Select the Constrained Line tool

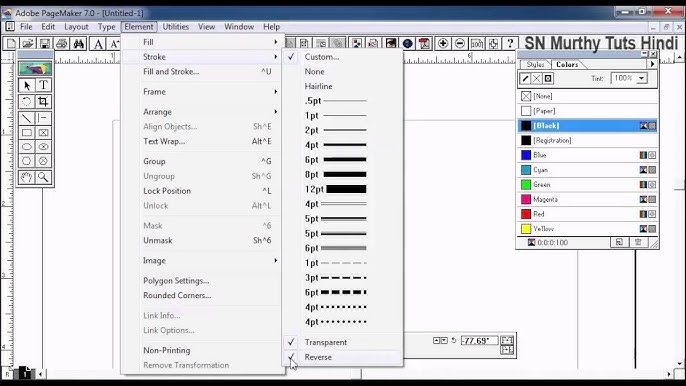coord(43,118)
